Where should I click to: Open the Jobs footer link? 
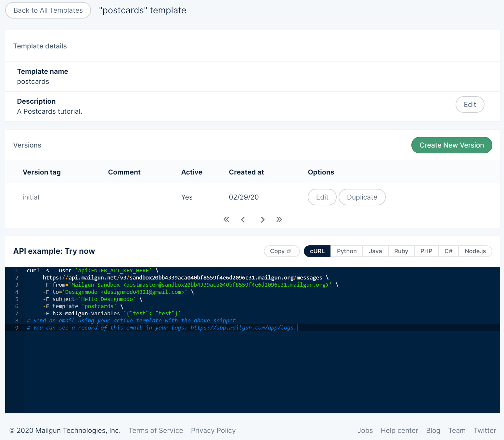point(365,431)
